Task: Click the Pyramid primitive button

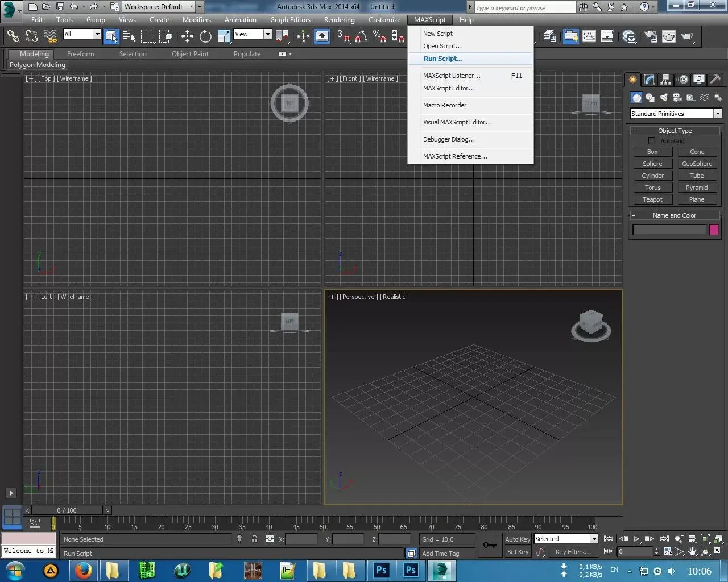Action: click(x=697, y=188)
